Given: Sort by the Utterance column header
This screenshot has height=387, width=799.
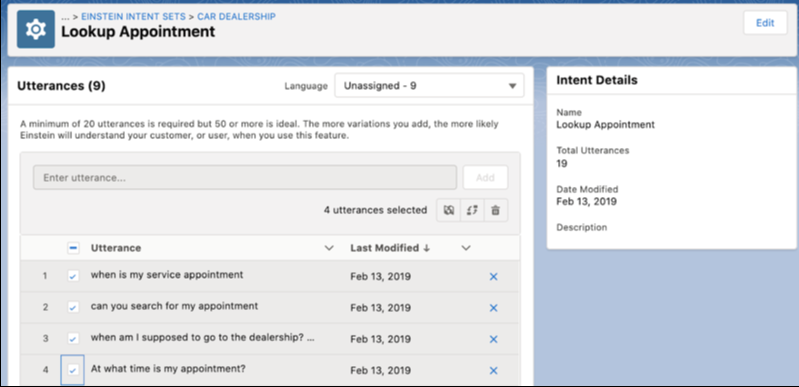Looking at the screenshot, I should [x=116, y=248].
